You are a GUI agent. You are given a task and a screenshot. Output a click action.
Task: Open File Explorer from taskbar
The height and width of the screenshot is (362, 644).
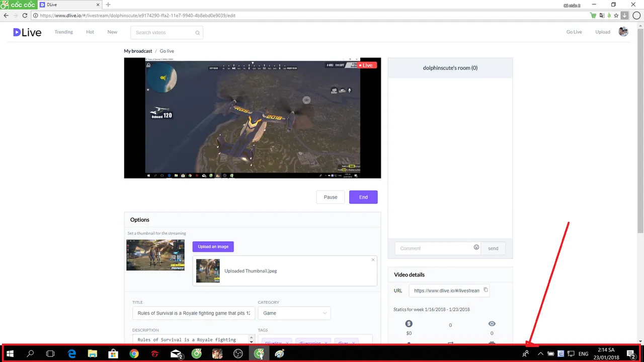coord(93,354)
